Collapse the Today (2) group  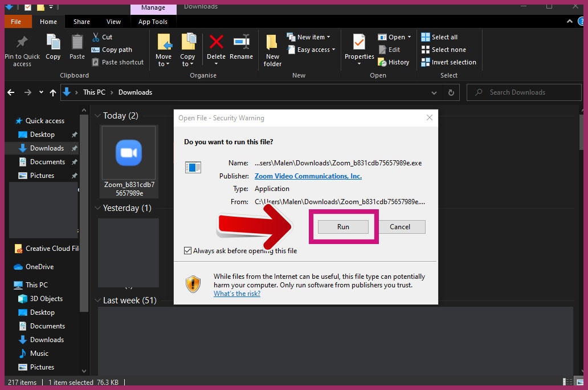pyautogui.click(x=97, y=116)
